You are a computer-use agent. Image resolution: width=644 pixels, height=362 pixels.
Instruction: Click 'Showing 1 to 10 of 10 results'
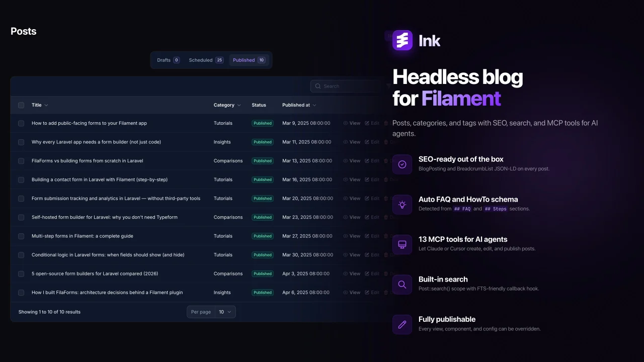coord(49,312)
